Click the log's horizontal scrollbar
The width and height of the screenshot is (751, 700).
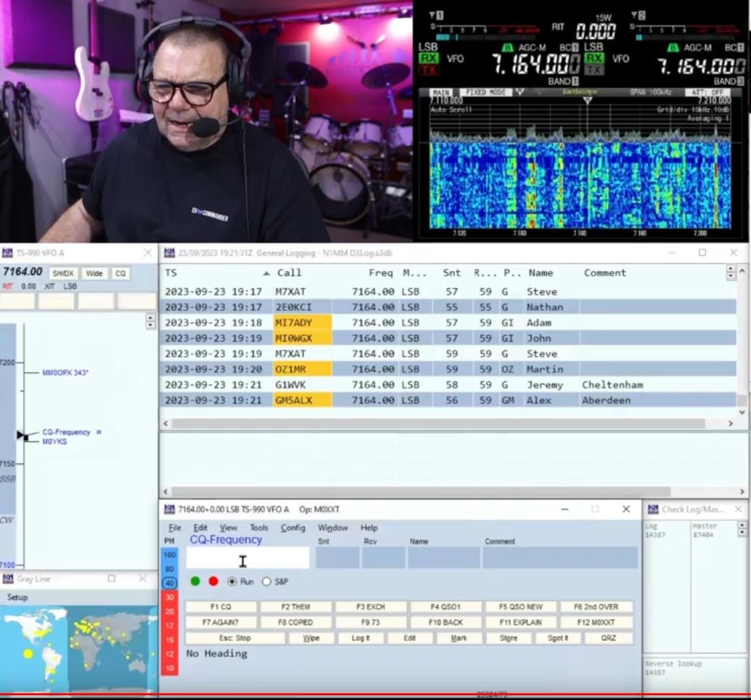438,424
